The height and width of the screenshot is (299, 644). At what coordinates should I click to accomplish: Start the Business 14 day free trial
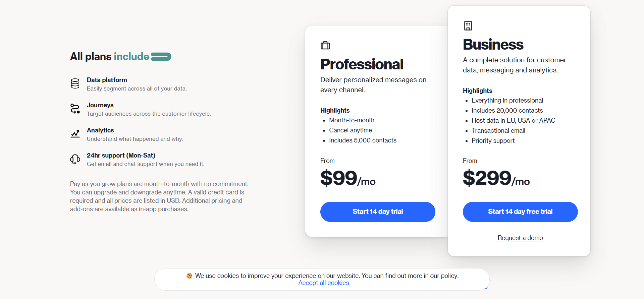click(x=520, y=212)
